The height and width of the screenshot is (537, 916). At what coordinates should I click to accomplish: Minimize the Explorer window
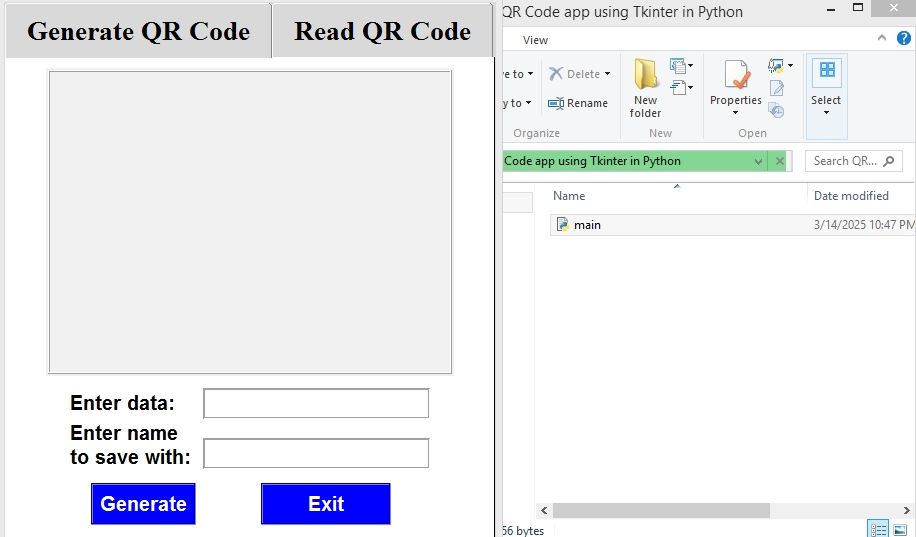[x=831, y=9]
